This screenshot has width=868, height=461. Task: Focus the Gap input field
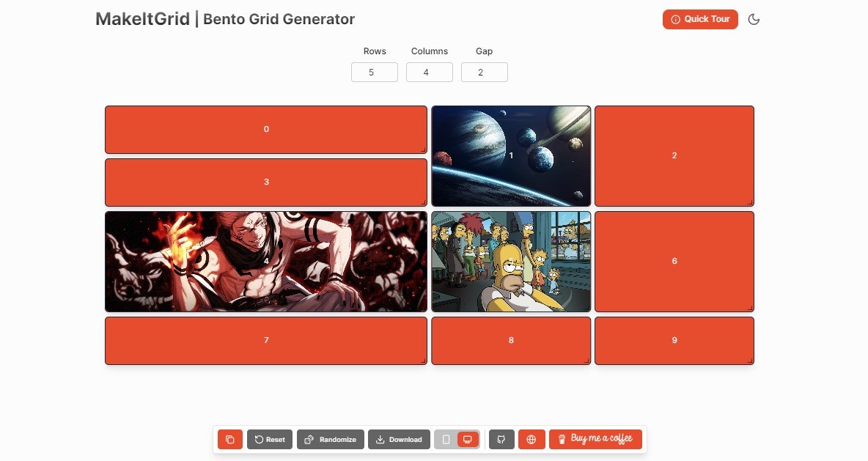pyautogui.click(x=484, y=73)
